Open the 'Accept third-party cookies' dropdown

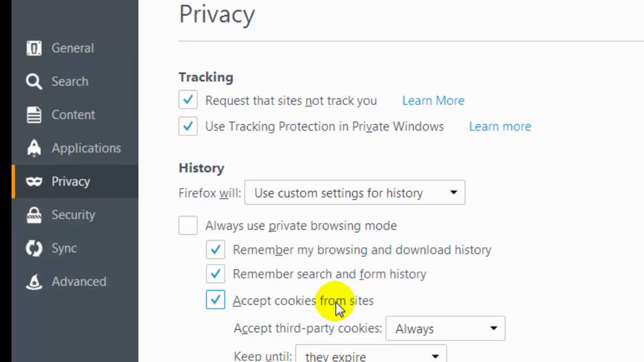tap(445, 328)
